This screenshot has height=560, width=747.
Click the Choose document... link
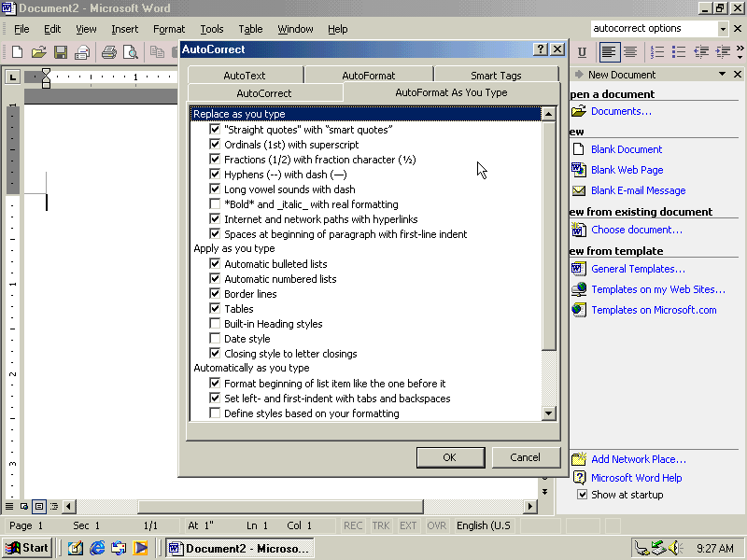pos(637,230)
